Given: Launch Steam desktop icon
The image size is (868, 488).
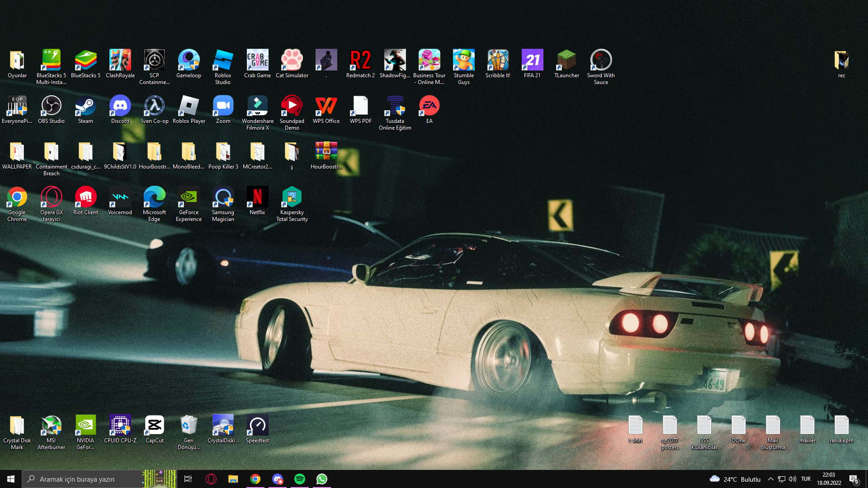Looking at the screenshot, I should 85,109.
